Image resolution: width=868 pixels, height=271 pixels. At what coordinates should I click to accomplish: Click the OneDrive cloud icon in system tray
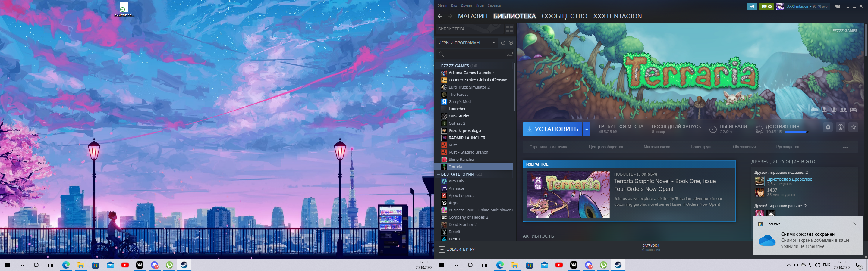(803, 265)
